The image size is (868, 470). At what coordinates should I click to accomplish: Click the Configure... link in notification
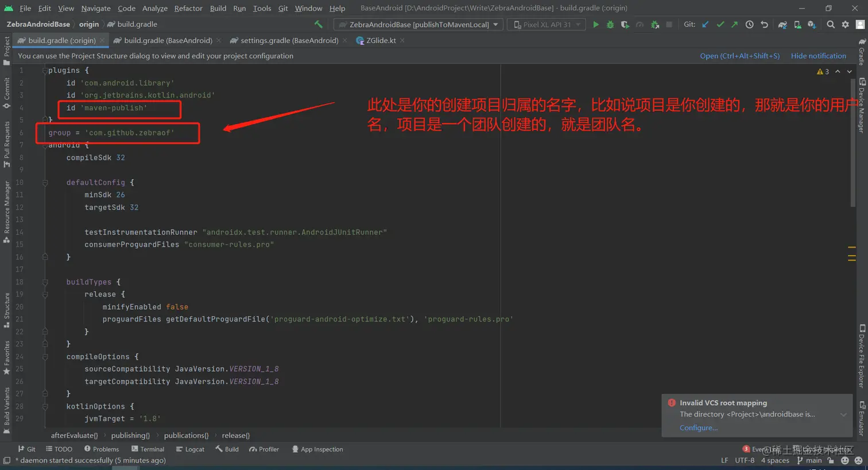tap(699, 427)
